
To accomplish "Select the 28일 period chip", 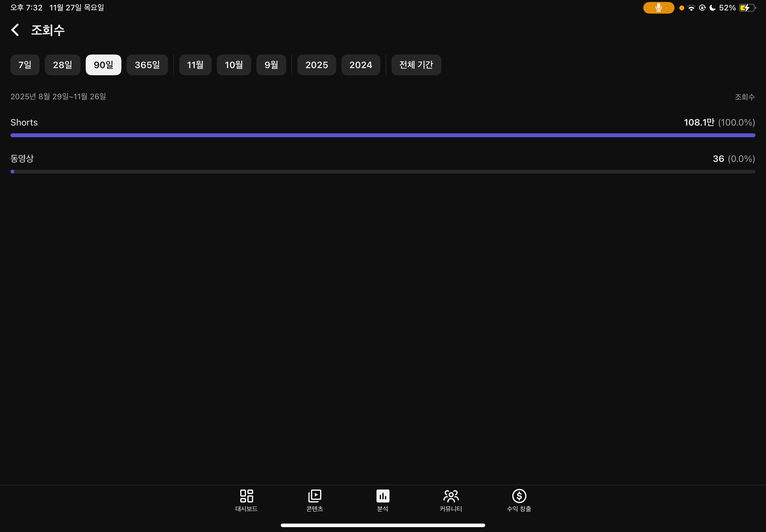I will (x=62, y=65).
